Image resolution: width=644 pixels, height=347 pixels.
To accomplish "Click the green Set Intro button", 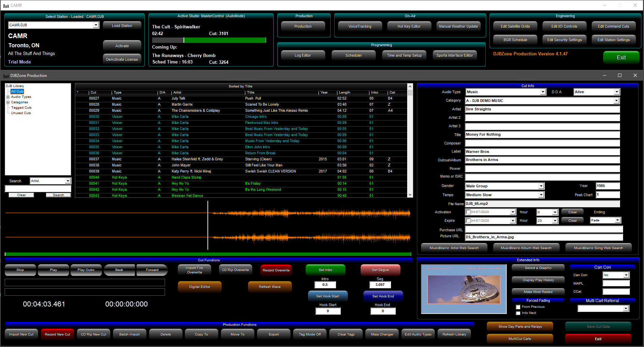I will (x=325, y=270).
